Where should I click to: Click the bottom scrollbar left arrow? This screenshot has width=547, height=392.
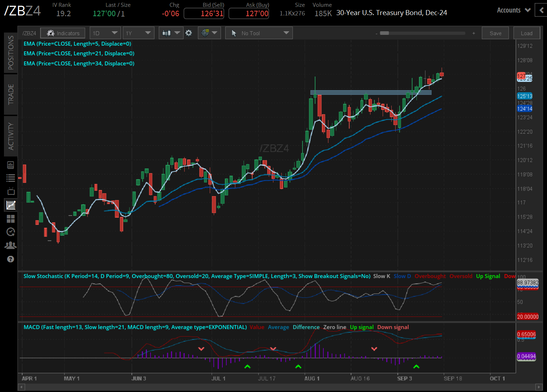(x=21, y=387)
